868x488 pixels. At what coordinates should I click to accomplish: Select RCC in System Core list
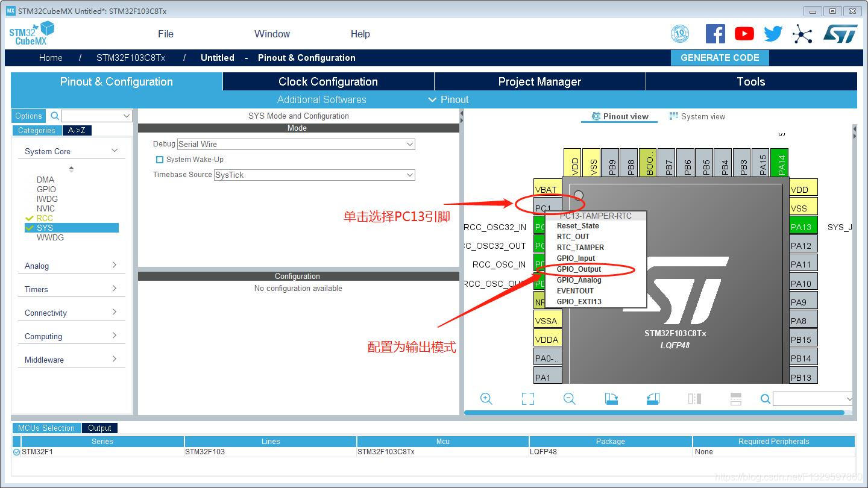45,218
